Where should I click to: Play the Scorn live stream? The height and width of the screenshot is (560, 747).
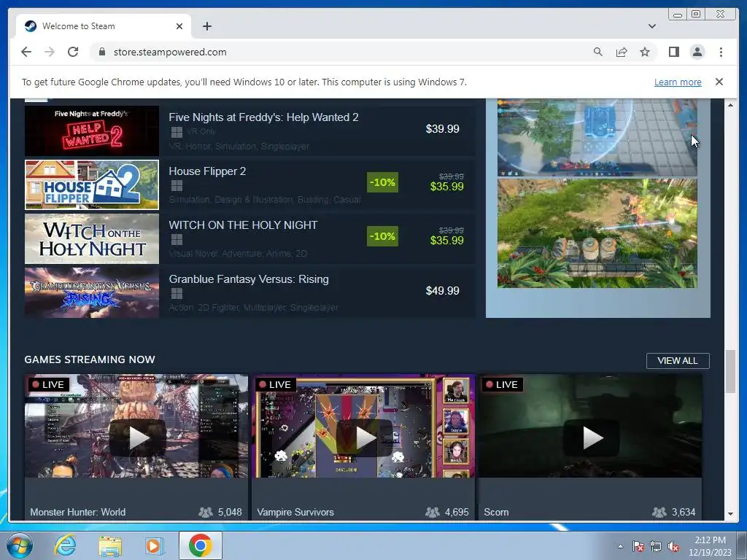(x=591, y=437)
